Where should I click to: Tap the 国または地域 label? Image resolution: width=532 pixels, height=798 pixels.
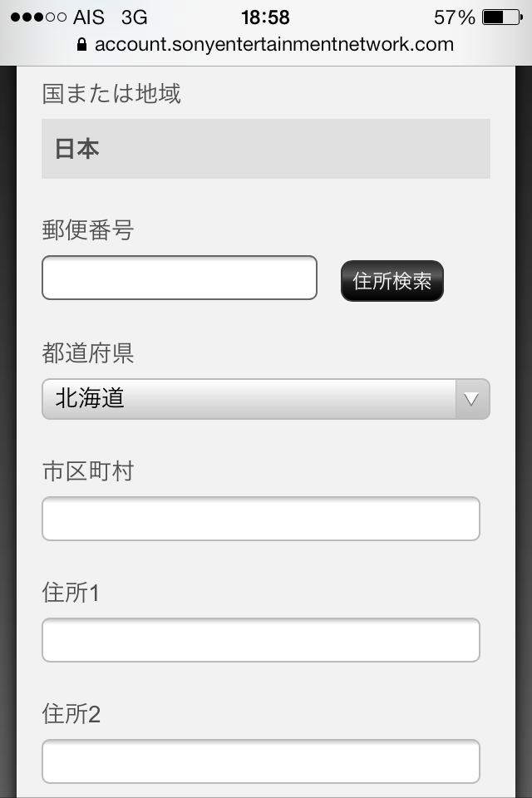coord(111,94)
